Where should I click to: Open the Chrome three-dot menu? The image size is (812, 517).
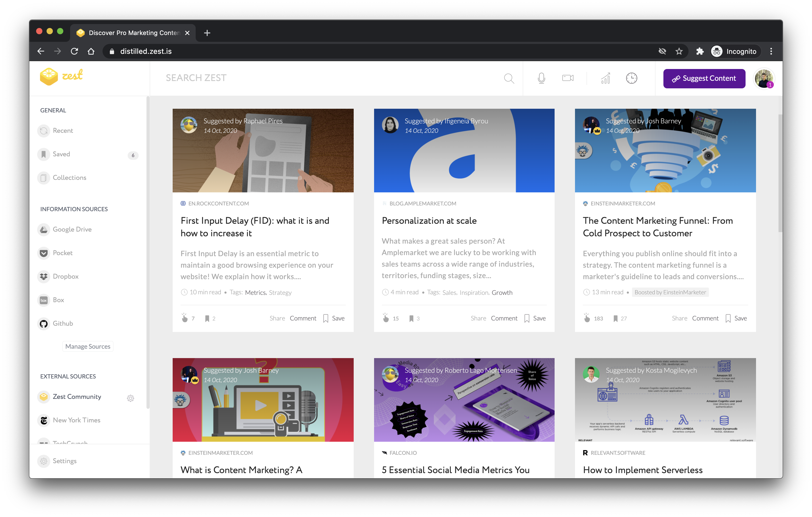click(771, 51)
